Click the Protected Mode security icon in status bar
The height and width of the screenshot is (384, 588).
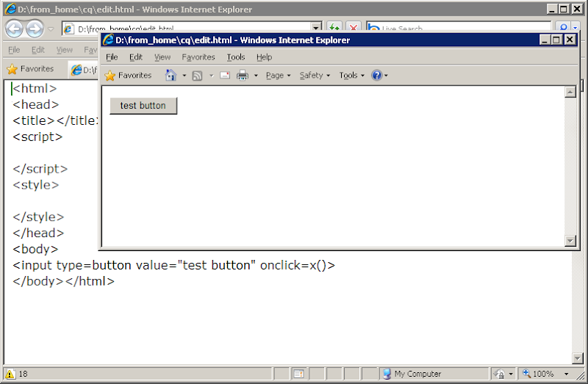[x=500, y=374]
